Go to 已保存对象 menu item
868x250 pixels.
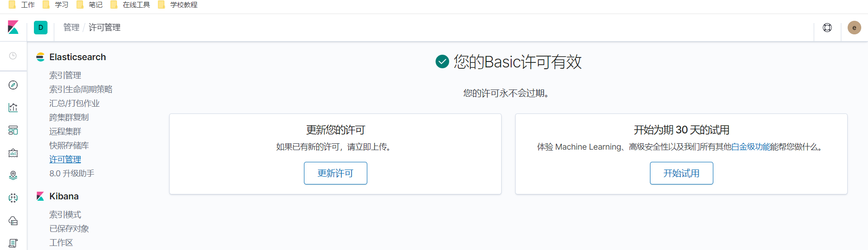(69, 228)
